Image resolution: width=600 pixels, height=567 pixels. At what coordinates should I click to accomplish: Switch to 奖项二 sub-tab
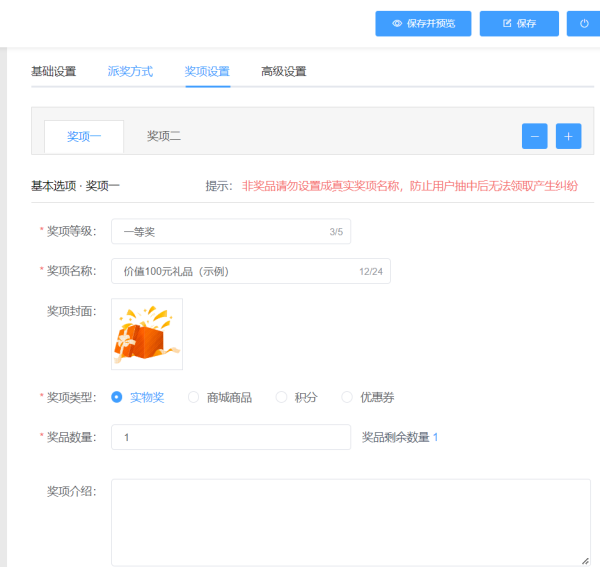tap(164, 136)
